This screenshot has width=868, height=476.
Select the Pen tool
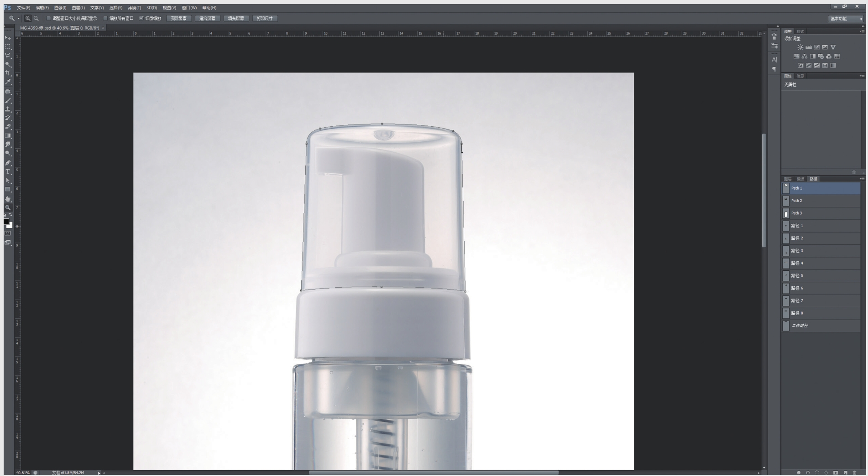8,163
